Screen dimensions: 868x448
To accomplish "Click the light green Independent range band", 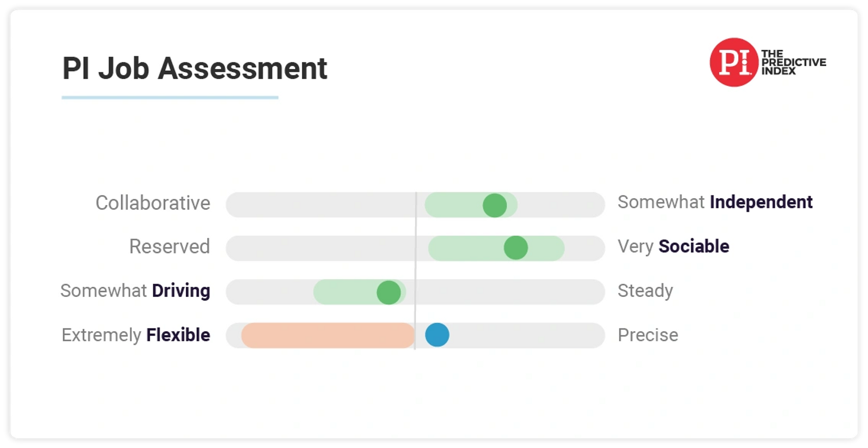I will click(x=471, y=205).
